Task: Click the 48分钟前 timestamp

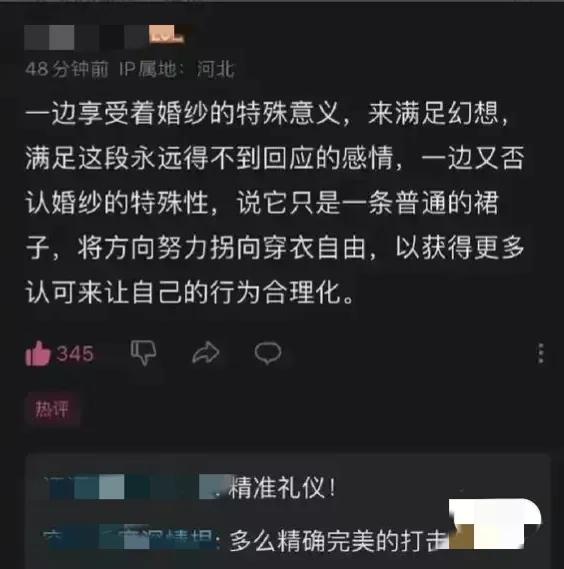Action: click(67, 69)
